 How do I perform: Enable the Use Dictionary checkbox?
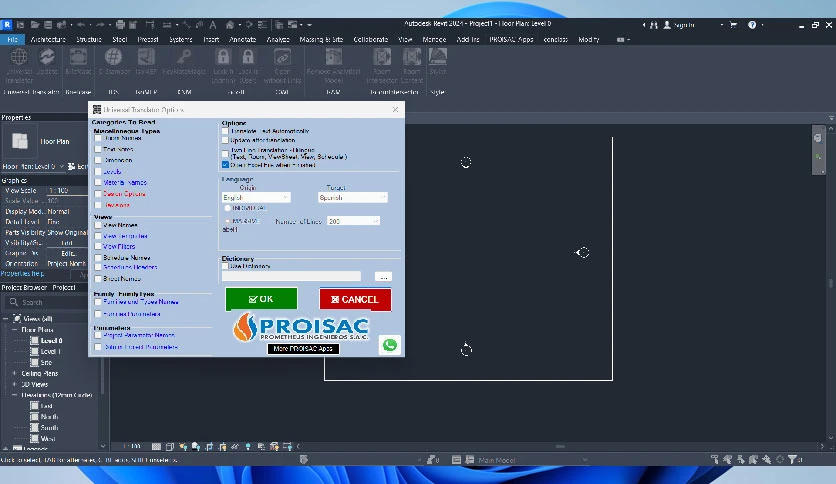tap(225, 266)
